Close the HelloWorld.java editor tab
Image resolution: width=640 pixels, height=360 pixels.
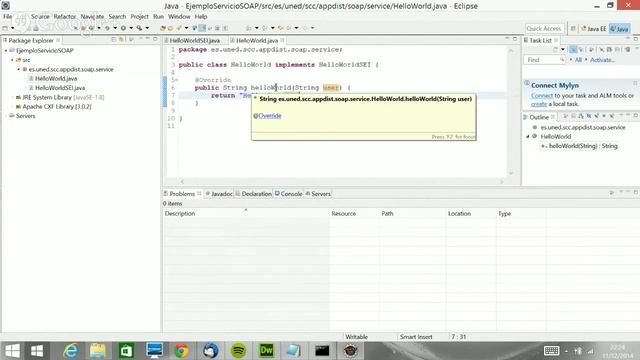(282, 40)
